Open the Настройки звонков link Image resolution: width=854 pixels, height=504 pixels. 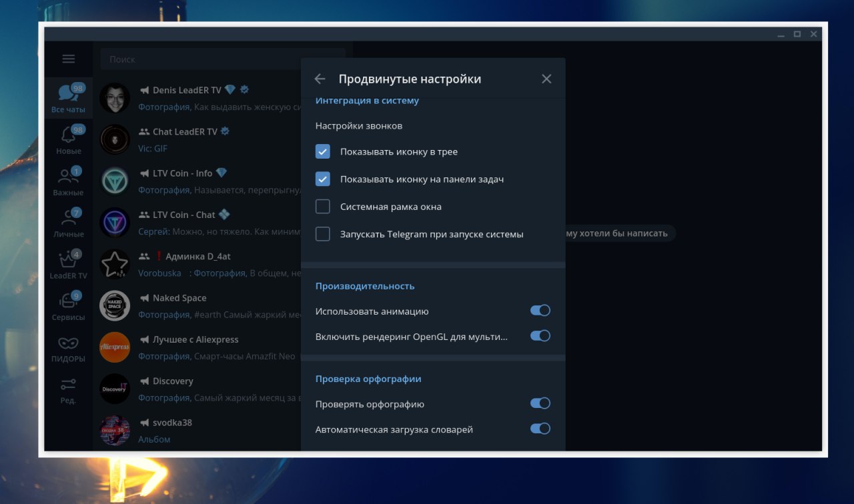(x=359, y=125)
